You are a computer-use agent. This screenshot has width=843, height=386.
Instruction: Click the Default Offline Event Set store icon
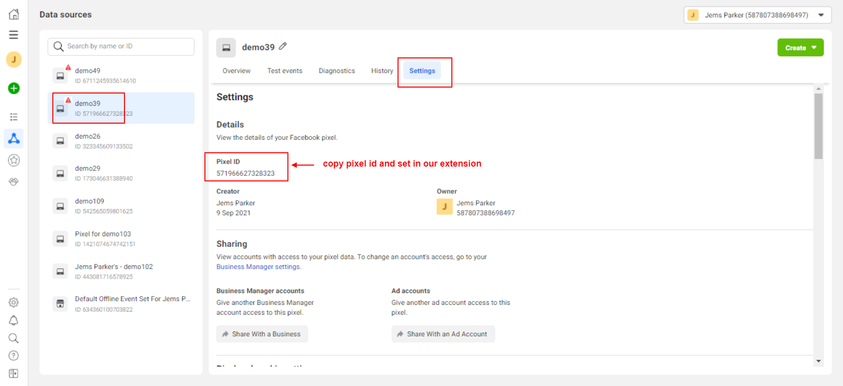(61, 304)
